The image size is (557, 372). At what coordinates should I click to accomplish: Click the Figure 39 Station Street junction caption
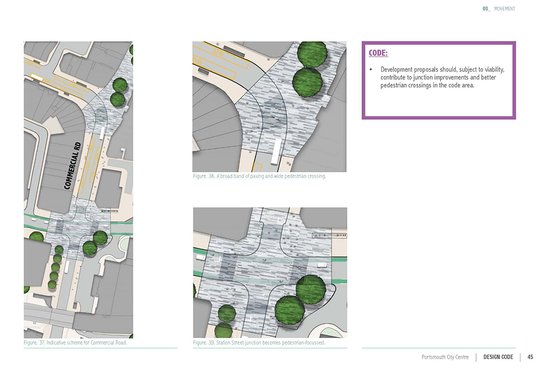(x=259, y=343)
